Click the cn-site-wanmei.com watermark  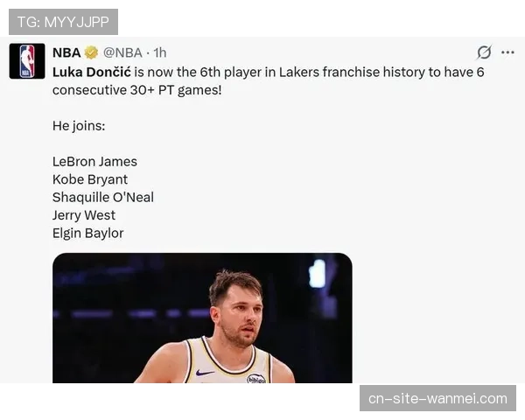coord(437,398)
